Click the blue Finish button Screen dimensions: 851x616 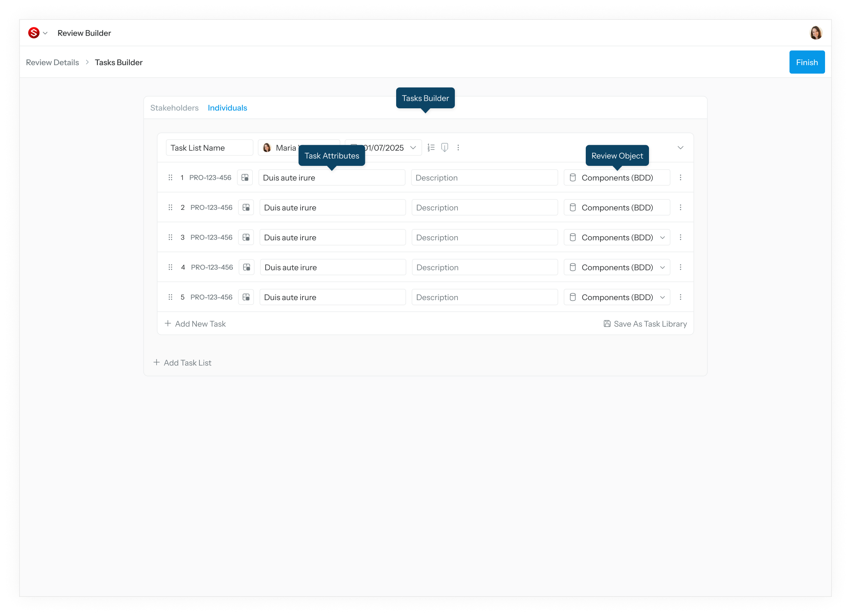[x=807, y=62]
